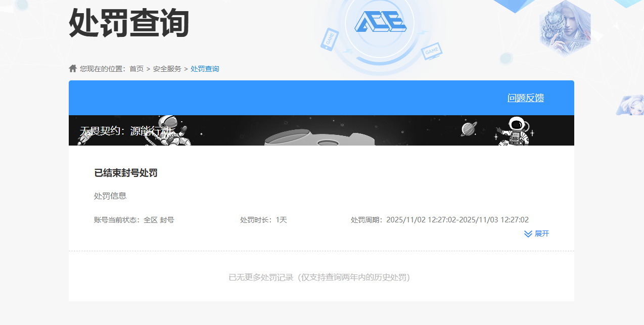Click the 处罚周期 date range text
Screen dimensions: 644x325
(x=440, y=220)
